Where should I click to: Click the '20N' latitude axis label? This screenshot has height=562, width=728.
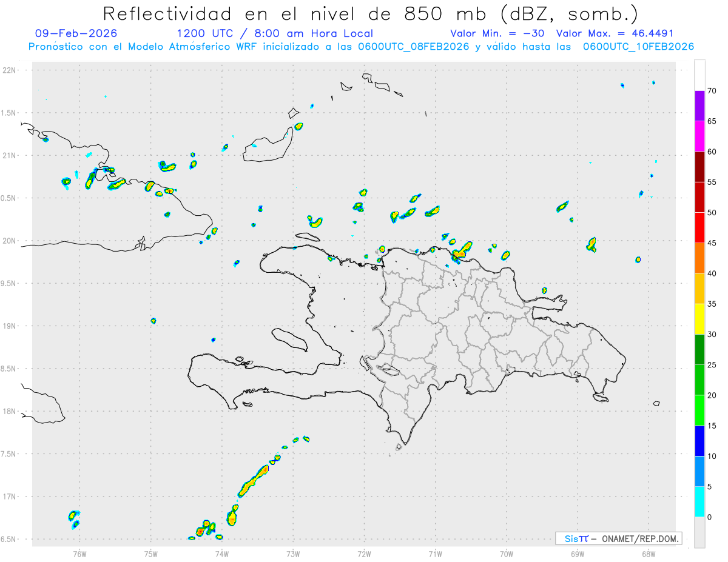tap(10, 241)
